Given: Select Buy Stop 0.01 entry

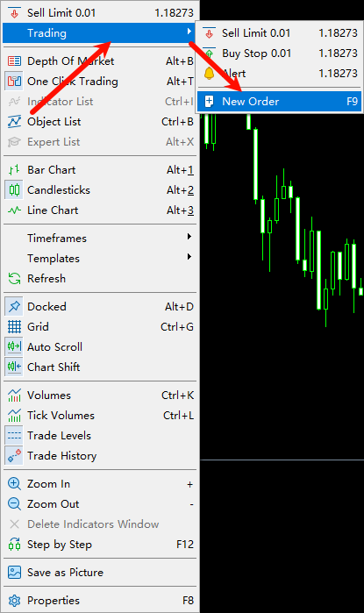Looking at the screenshot, I should [x=279, y=53].
